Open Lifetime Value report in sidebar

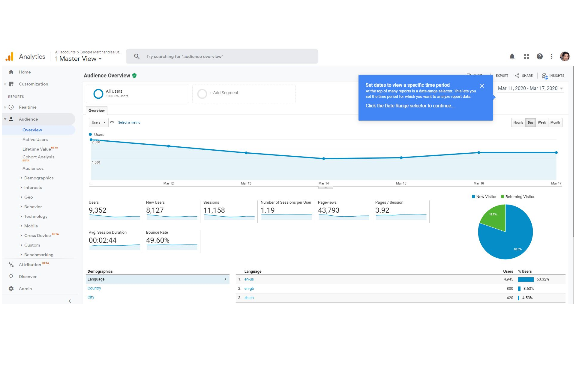[37, 149]
